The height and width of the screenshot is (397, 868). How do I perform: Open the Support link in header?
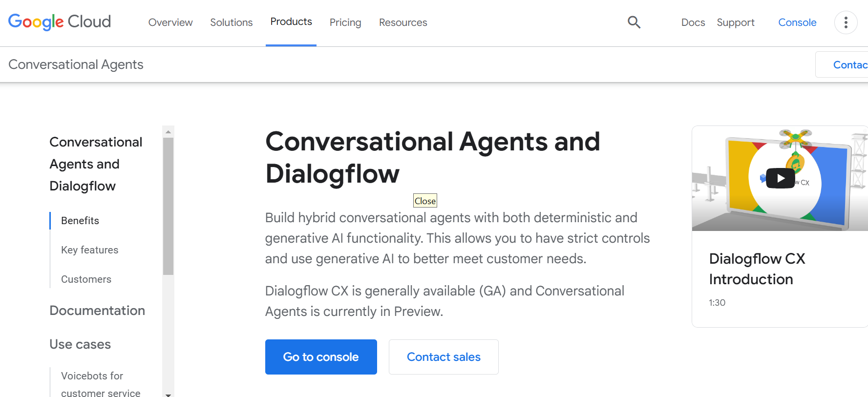(x=736, y=22)
